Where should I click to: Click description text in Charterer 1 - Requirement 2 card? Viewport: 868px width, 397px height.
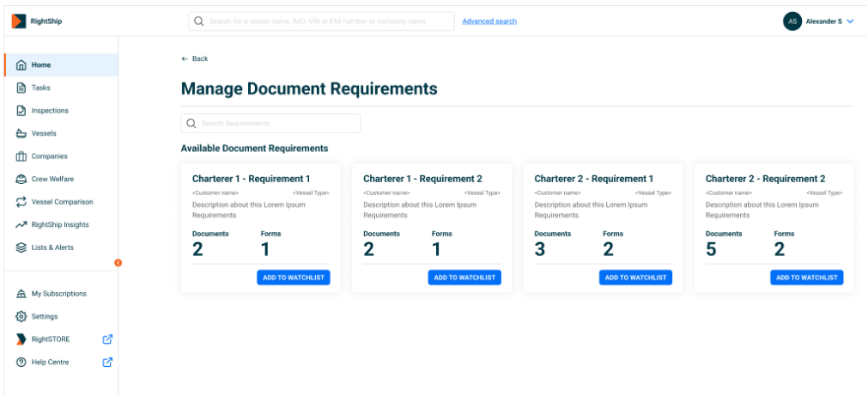(x=420, y=210)
